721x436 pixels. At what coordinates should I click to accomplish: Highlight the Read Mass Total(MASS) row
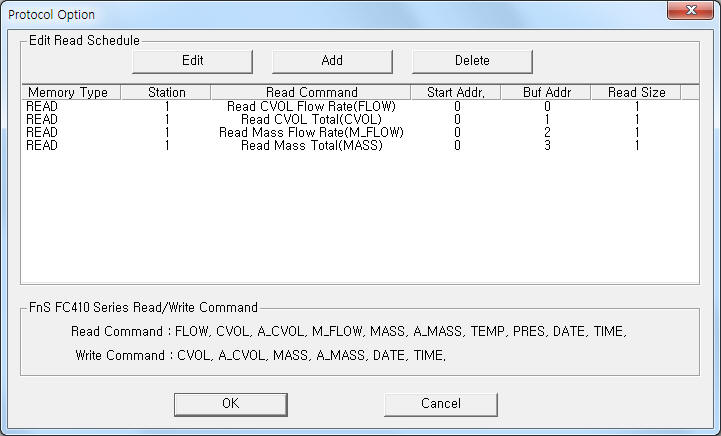coord(311,145)
